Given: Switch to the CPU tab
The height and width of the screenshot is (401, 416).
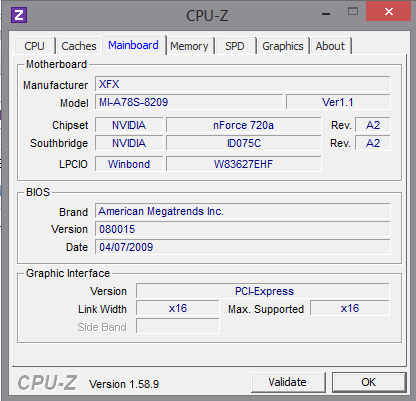Looking at the screenshot, I should 35,46.
